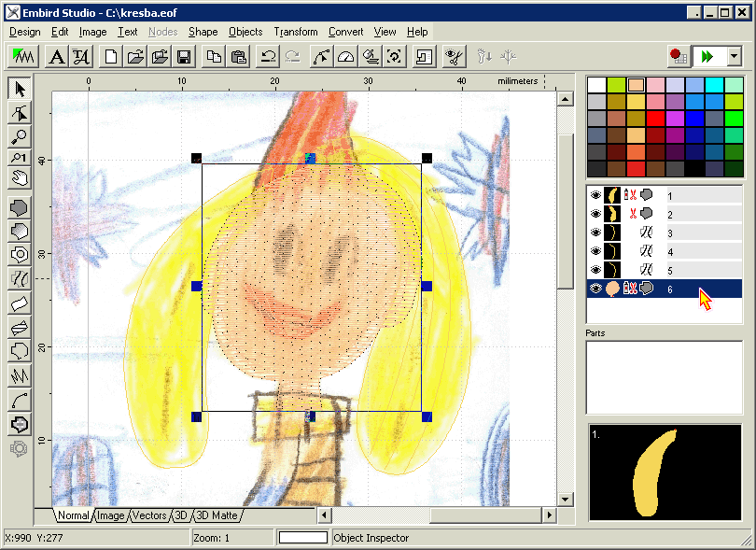Click the eye and scissors toolbar icon
The image size is (756, 550).
click(454, 56)
